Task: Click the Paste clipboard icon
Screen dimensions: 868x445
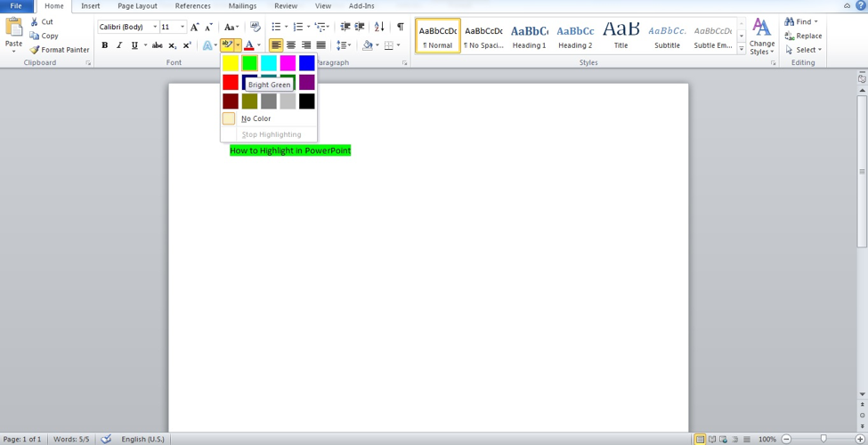Action: tap(13, 27)
